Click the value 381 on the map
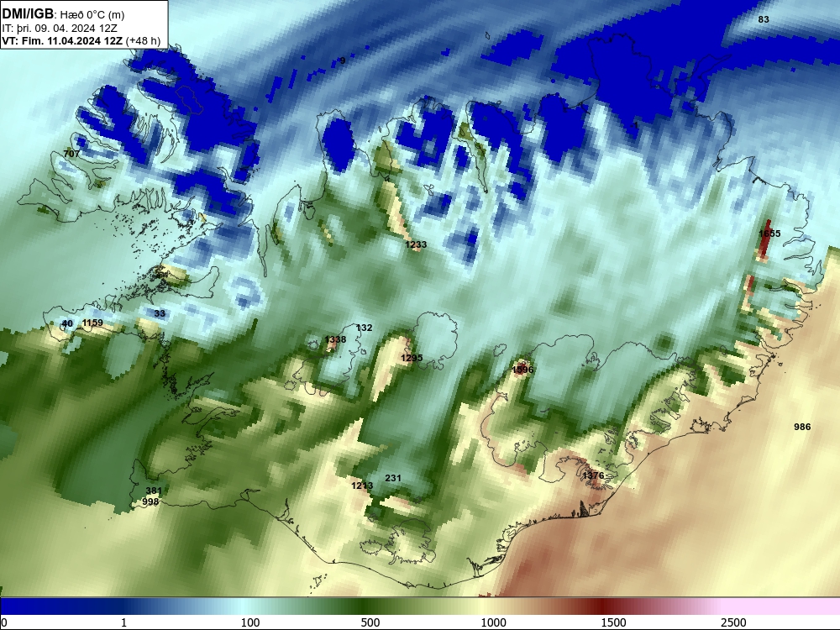This screenshot has height=630, width=840. [154, 491]
